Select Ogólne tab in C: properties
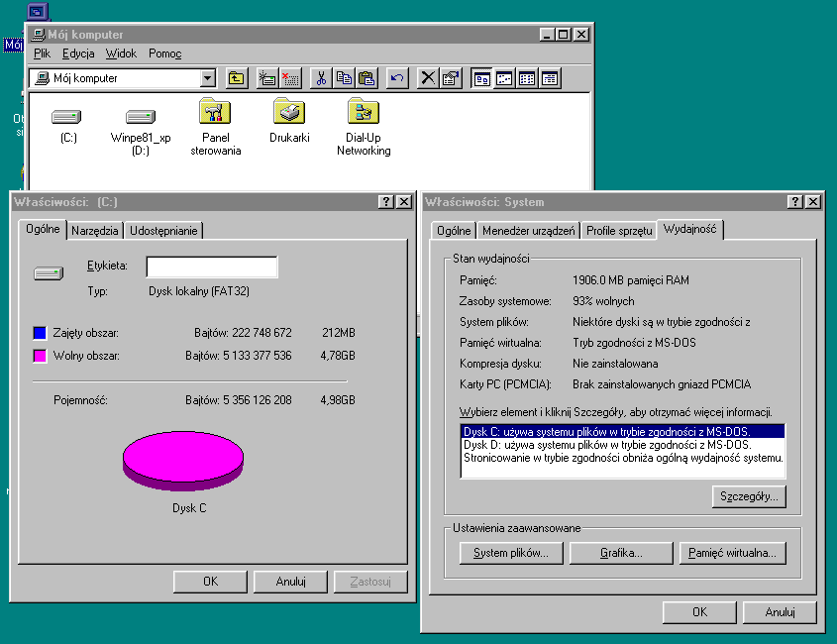Screen dimensions: 837x644 (x=43, y=229)
